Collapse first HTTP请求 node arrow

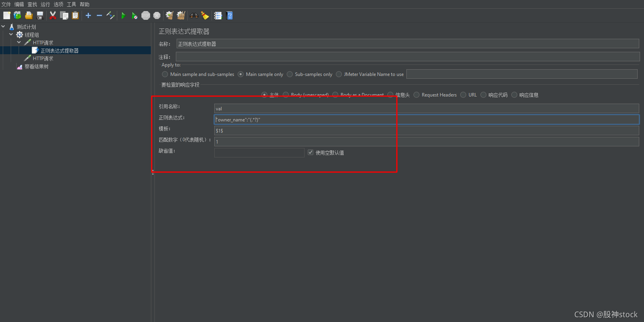[19, 42]
